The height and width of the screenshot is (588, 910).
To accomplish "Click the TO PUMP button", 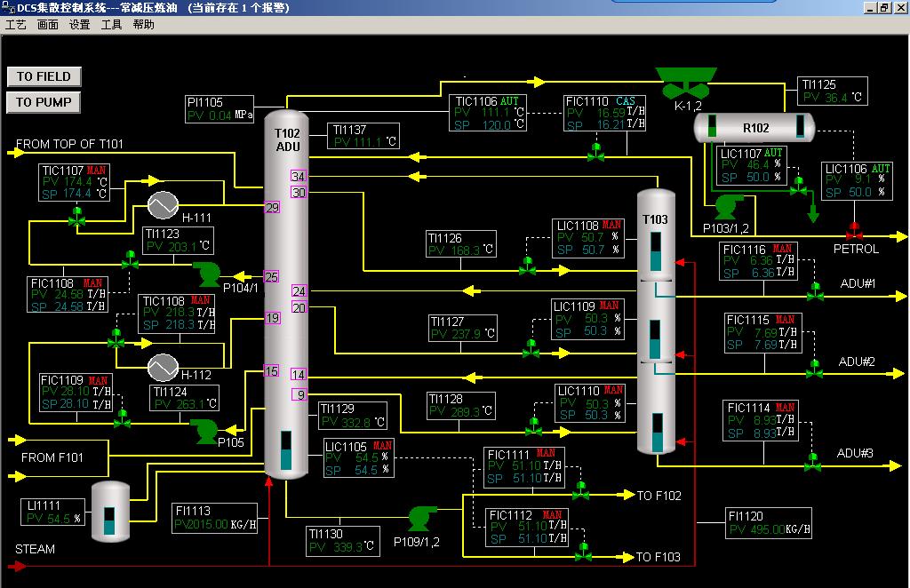I will coord(44,102).
